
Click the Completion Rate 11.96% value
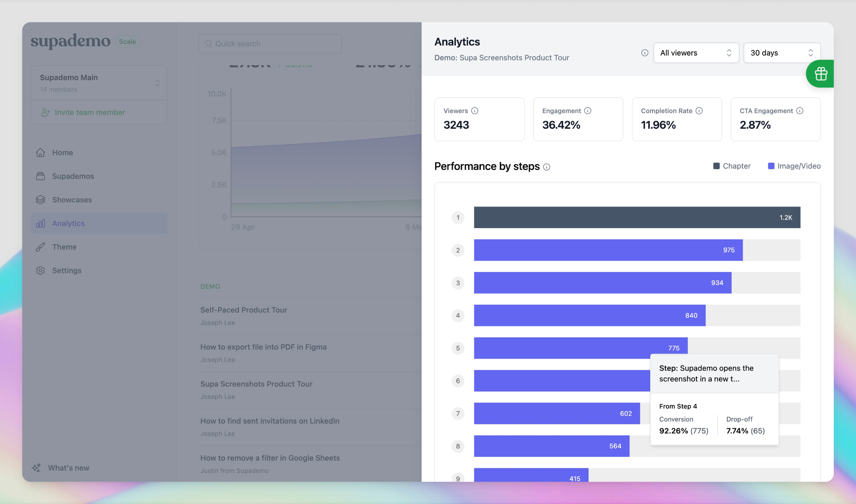pyautogui.click(x=658, y=125)
